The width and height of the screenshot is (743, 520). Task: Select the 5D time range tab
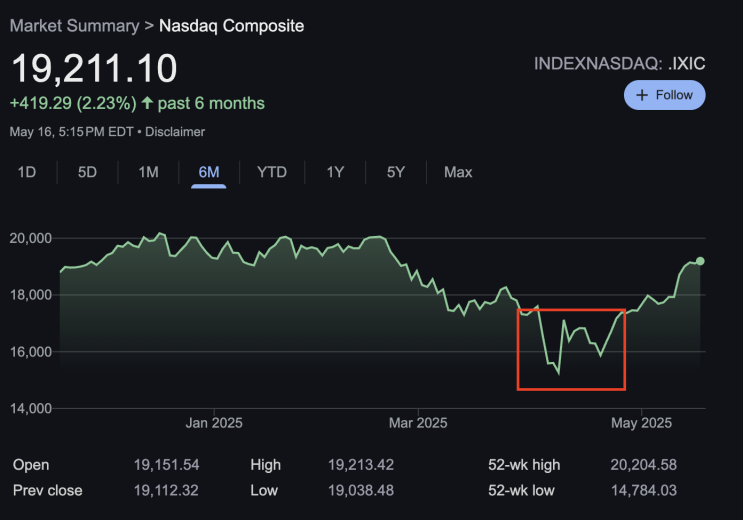coord(88,172)
